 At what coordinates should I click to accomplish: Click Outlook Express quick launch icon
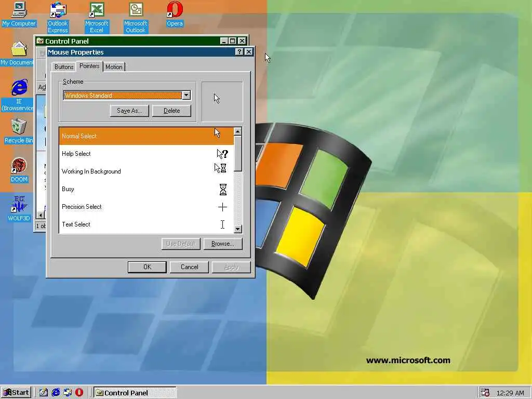pos(68,393)
